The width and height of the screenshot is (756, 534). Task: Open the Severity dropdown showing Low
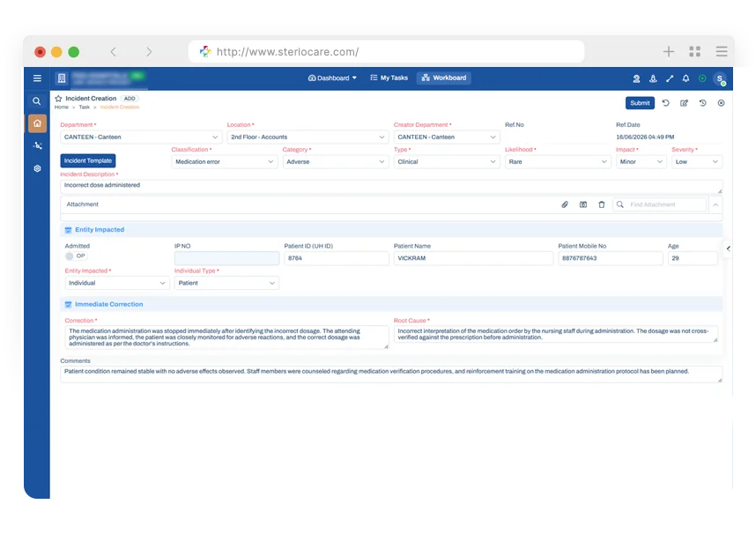[697, 162]
